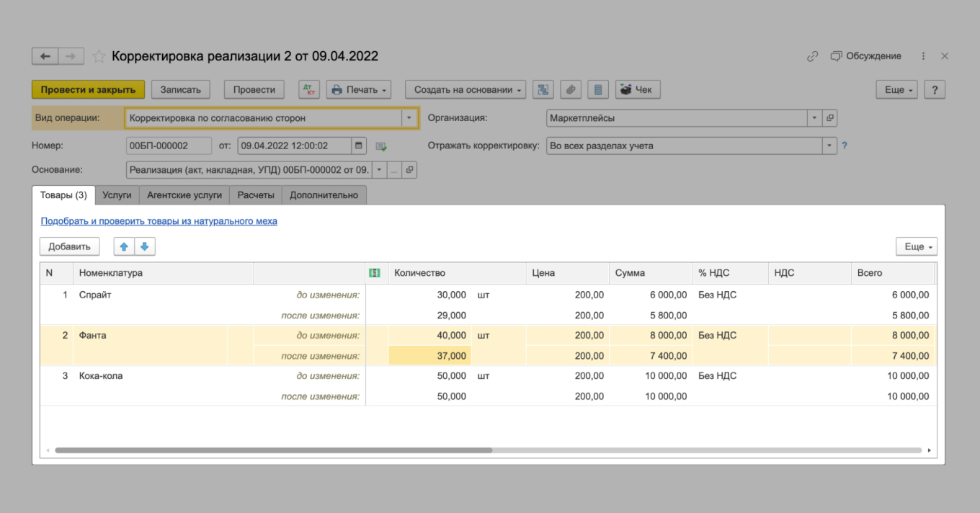
Task: Open Создать на основании menu
Action: [465, 89]
